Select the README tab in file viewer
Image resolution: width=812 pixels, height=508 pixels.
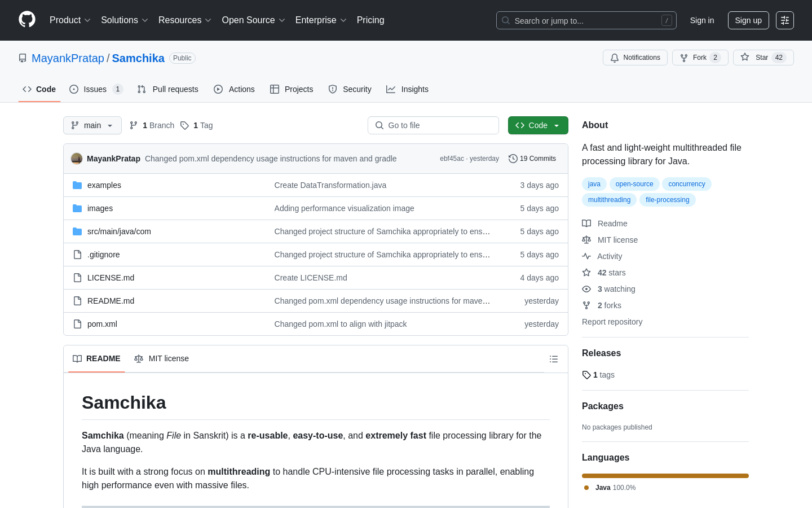[96, 358]
